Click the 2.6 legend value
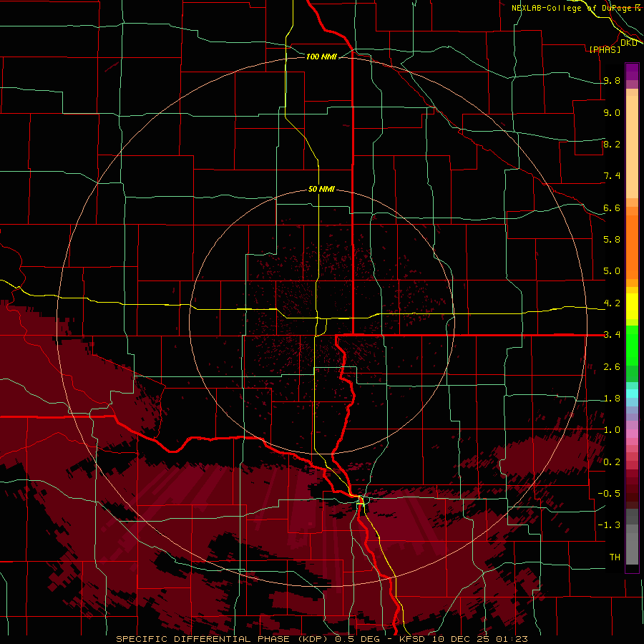 coord(612,367)
